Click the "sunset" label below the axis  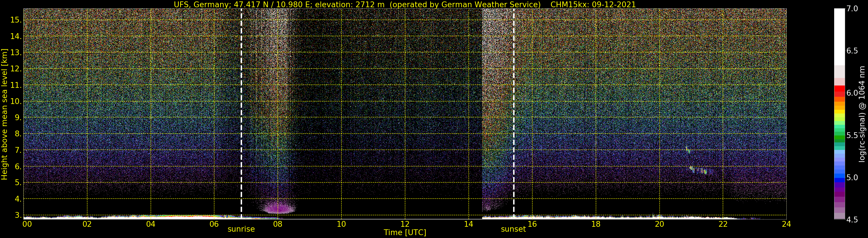(x=513, y=229)
